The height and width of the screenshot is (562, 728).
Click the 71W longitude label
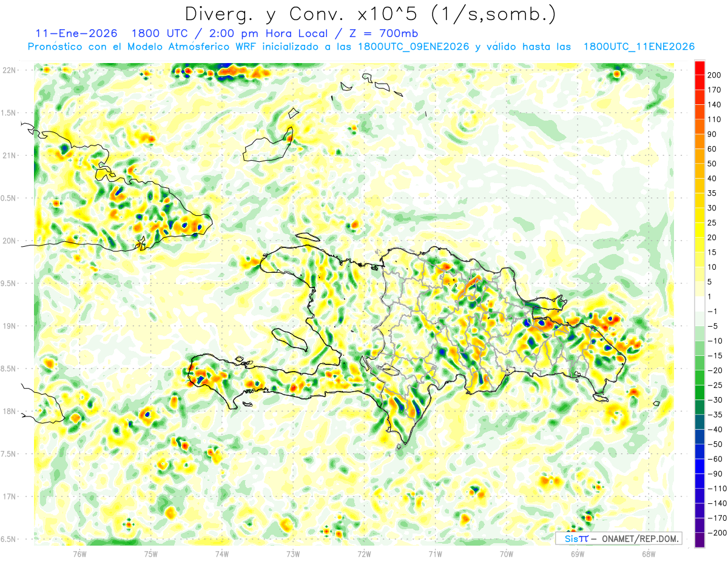point(435,554)
